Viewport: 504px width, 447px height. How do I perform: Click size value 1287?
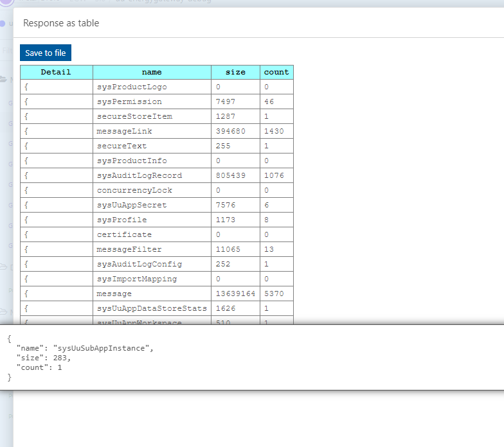coord(225,116)
